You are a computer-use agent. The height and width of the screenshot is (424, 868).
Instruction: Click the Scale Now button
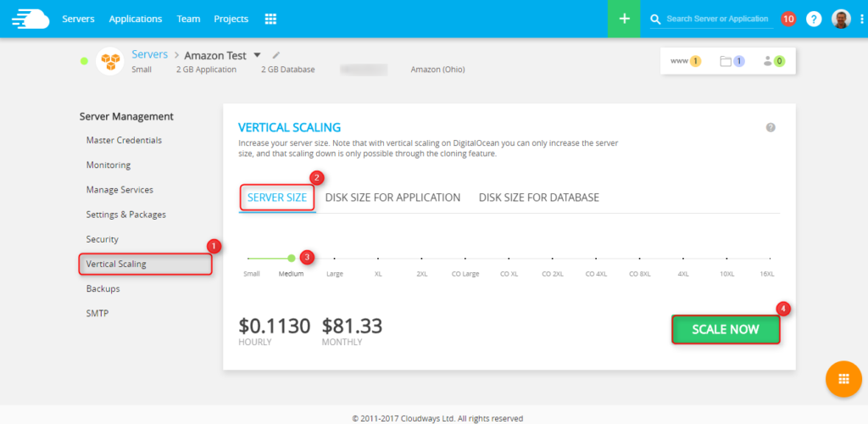coord(726,330)
